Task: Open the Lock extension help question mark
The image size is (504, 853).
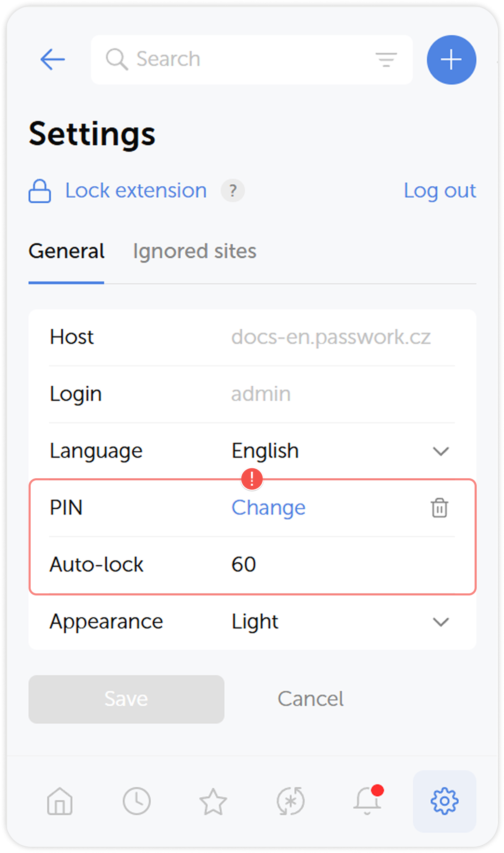Action: [233, 191]
